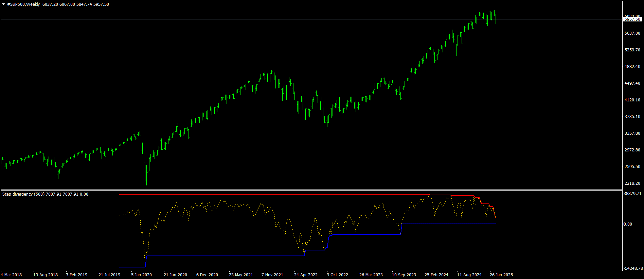Click the 2595.50 price scale label
Image resolution: width=644 pixels, height=279 pixels.
632,167
